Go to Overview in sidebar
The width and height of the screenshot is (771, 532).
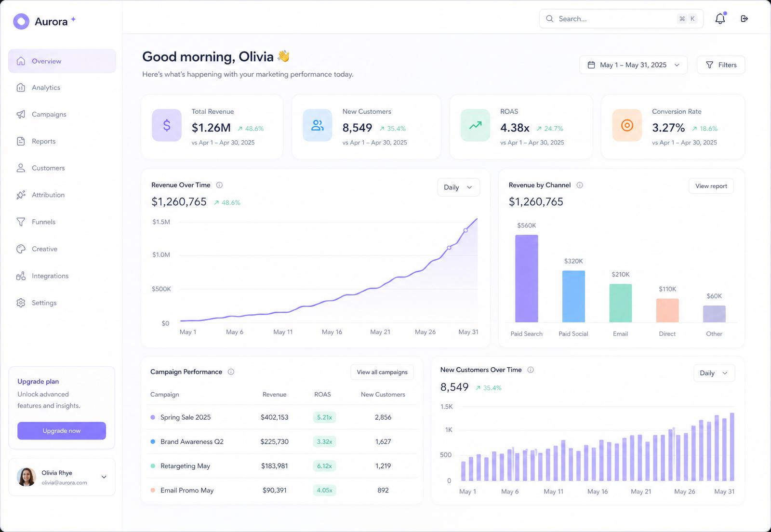tap(62, 61)
